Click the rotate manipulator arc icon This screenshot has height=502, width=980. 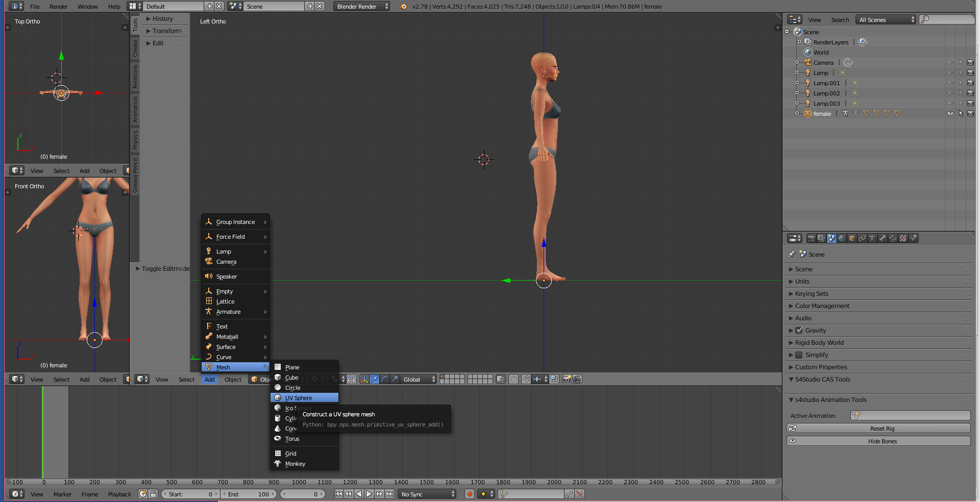[384, 379]
